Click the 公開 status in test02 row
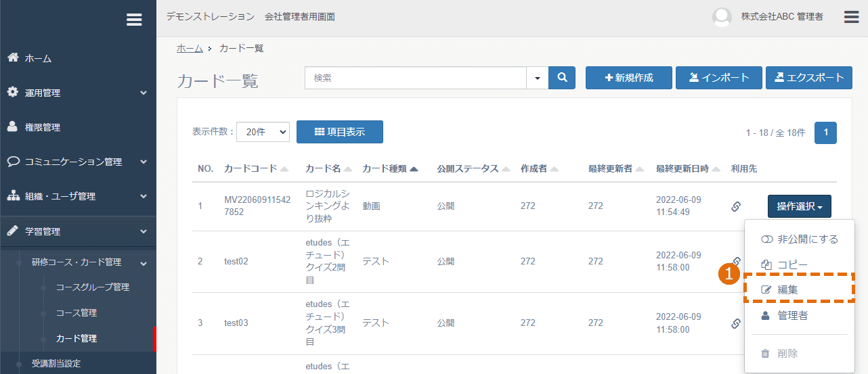Image resolution: width=868 pixels, height=374 pixels. (x=446, y=262)
